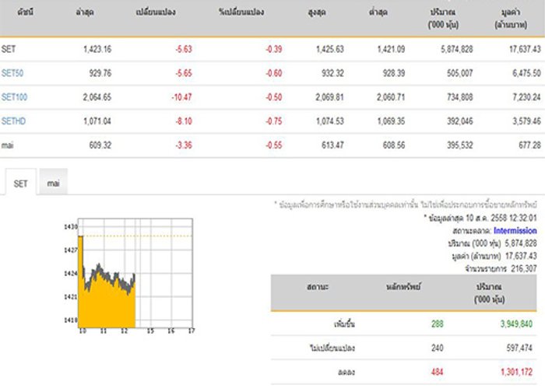The image size is (545, 392).
Task: Select mai low value 608.56
Action: [x=394, y=145]
